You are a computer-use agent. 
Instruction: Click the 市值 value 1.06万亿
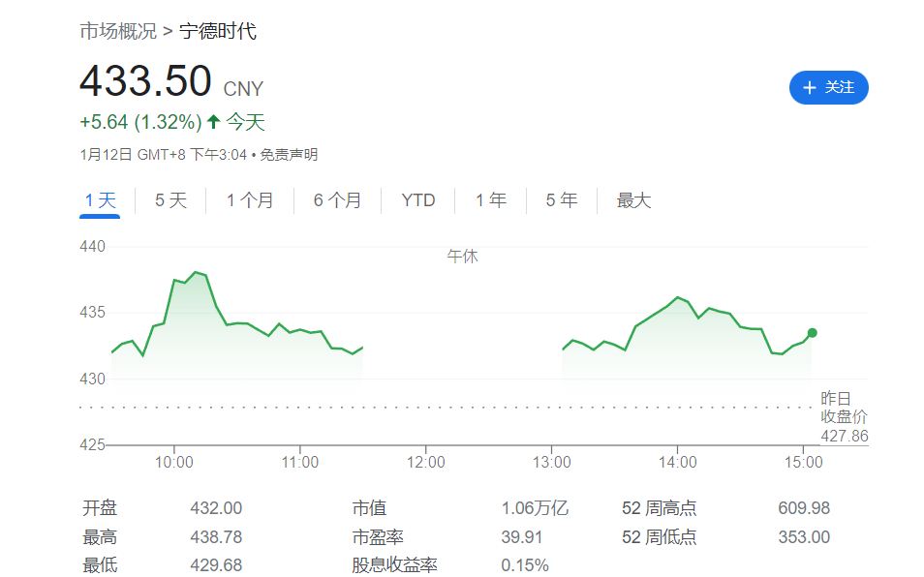coord(535,508)
